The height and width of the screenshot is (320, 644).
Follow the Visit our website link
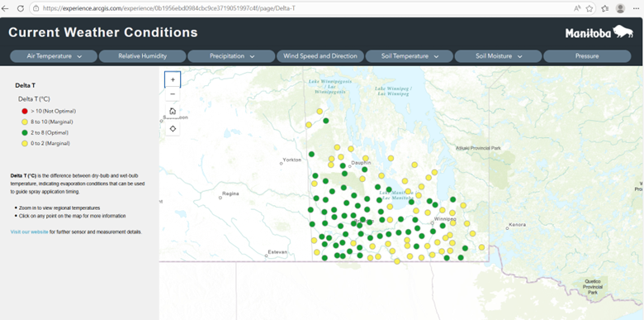[30, 232]
